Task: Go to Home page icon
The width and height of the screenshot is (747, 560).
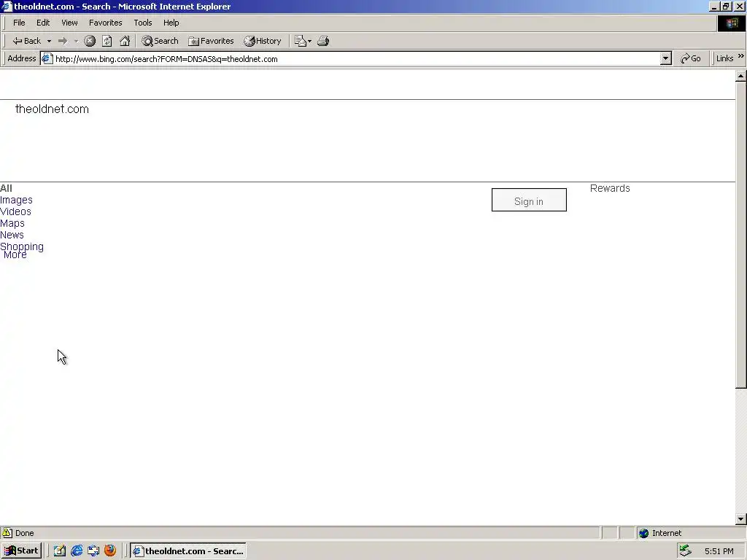Action: tap(125, 41)
